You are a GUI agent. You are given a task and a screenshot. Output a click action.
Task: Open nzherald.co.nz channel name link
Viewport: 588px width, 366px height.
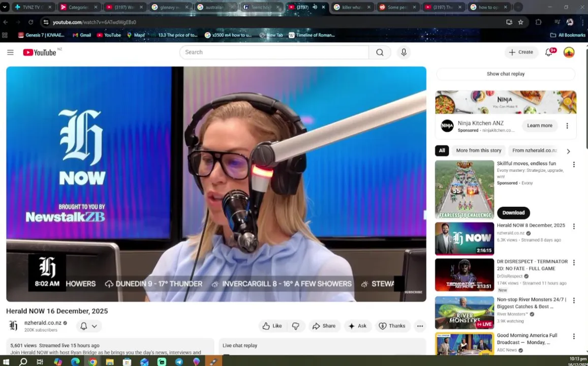click(x=43, y=322)
